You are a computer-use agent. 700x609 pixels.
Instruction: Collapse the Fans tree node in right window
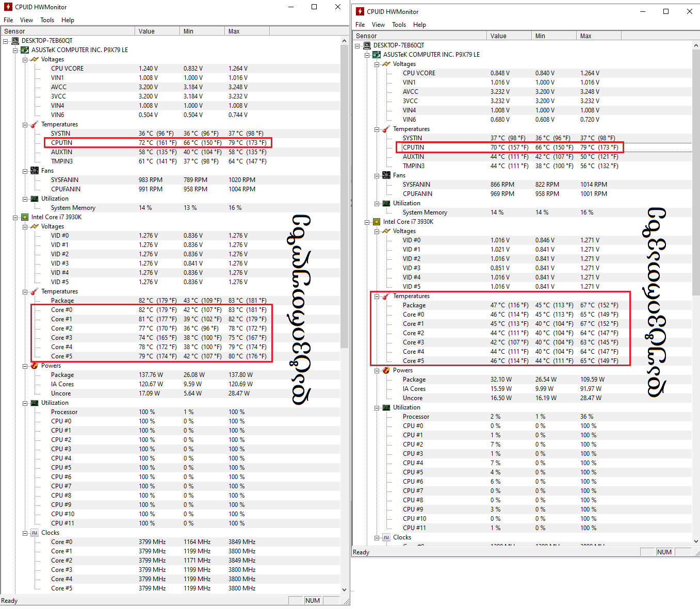[377, 175]
